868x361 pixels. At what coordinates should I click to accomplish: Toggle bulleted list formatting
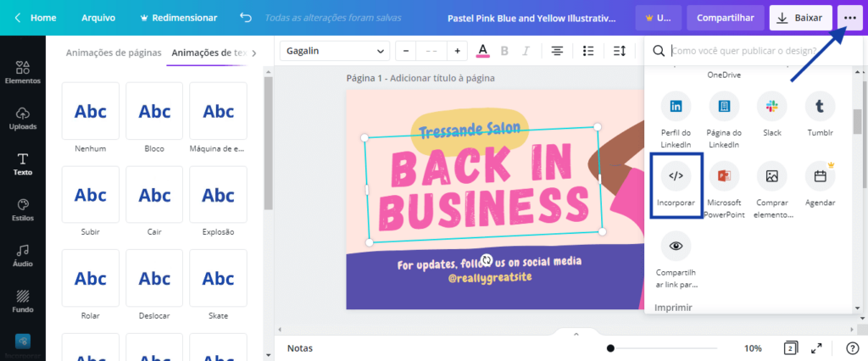coord(588,51)
